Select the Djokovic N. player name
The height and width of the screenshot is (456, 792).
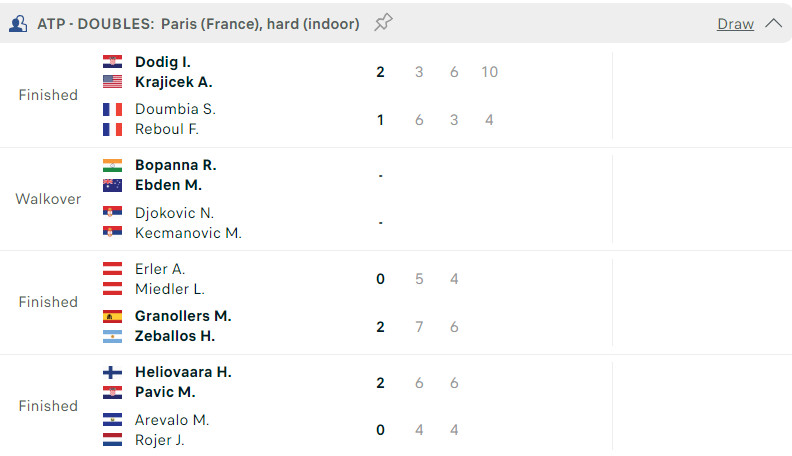tap(174, 213)
